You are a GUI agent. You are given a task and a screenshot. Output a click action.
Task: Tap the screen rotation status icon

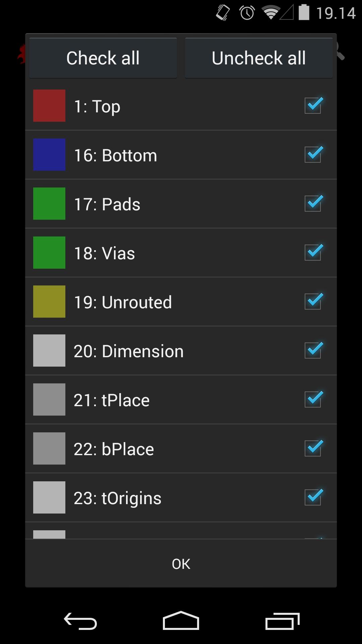[x=223, y=13]
